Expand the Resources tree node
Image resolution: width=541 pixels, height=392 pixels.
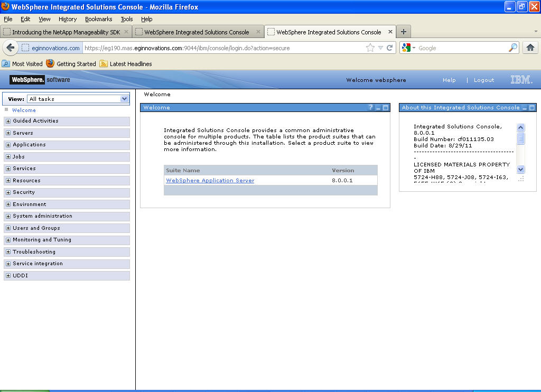(x=8, y=181)
